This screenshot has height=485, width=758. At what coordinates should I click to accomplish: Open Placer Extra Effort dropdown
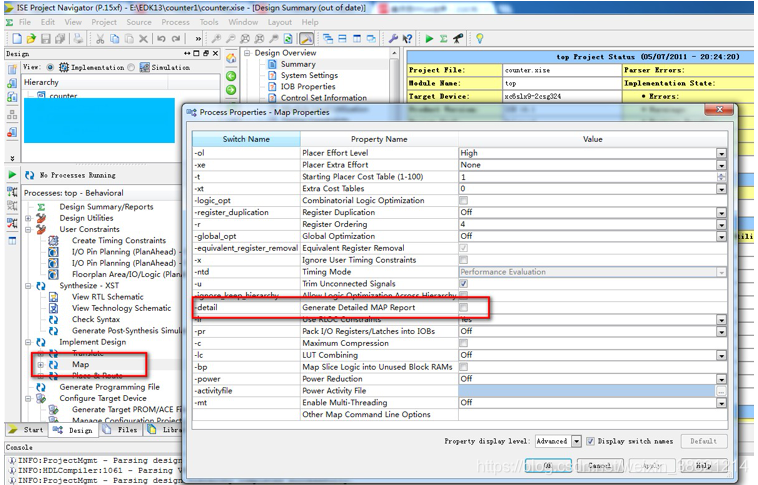coord(721,165)
